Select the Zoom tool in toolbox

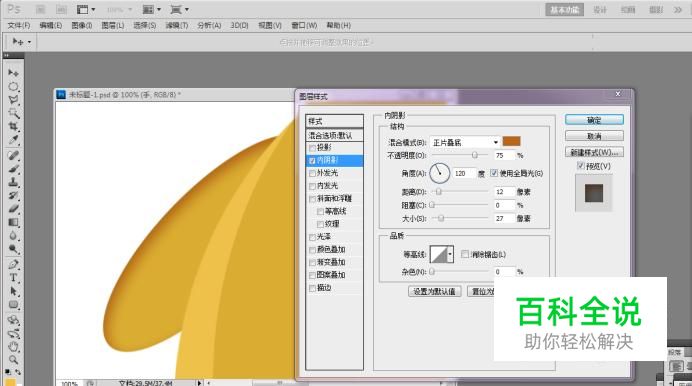coord(13,360)
